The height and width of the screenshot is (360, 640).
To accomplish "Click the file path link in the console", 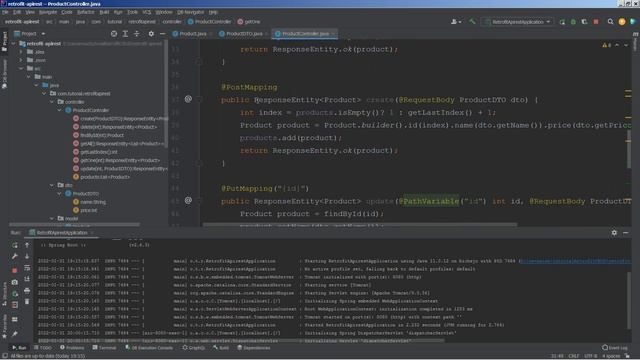I will click(575, 261).
